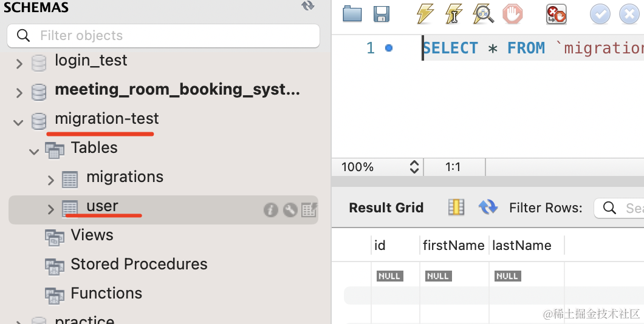
Task: Toggle the continue-on-error execution icon
Action: coord(556,14)
